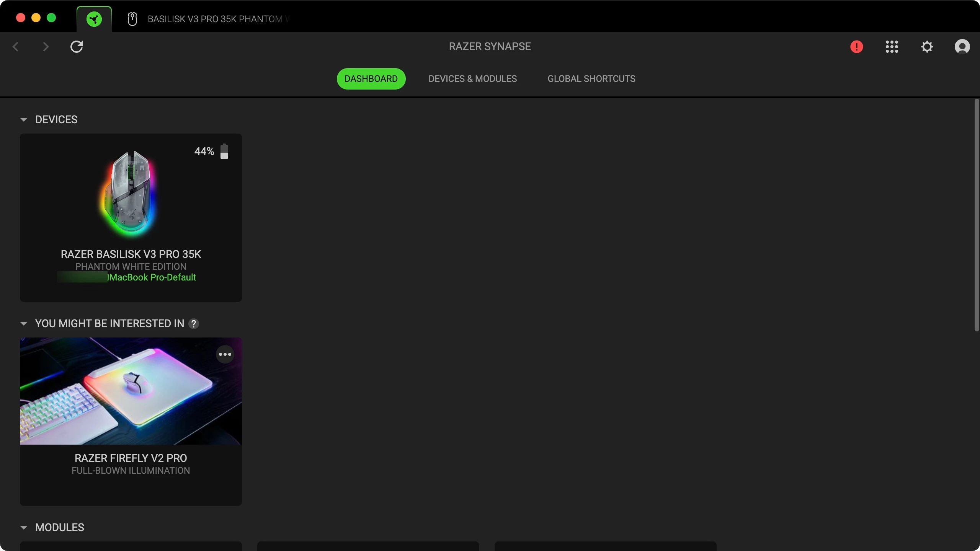Open Synapse settings gear
The height and width of the screenshot is (551, 980).
pyautogui.click(x=927, y=47)
